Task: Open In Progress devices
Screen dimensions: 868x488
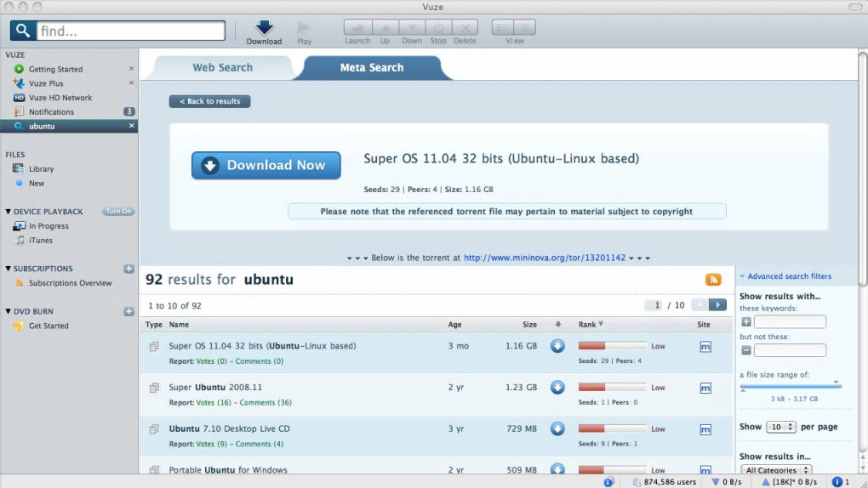Action: (x=49, y=226)
